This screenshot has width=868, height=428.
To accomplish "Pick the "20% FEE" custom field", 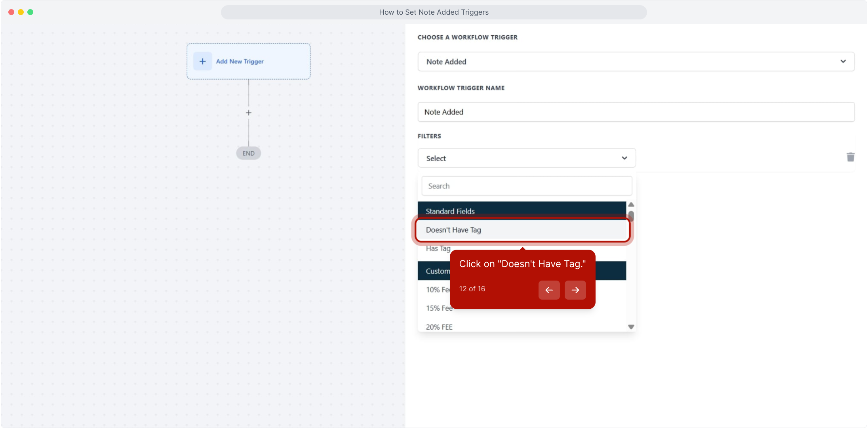I will tap(439, 327).
